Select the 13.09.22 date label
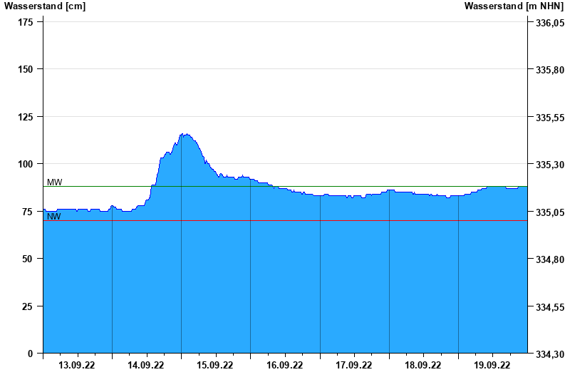The image size is (570, 392). [x=77, y=366]
